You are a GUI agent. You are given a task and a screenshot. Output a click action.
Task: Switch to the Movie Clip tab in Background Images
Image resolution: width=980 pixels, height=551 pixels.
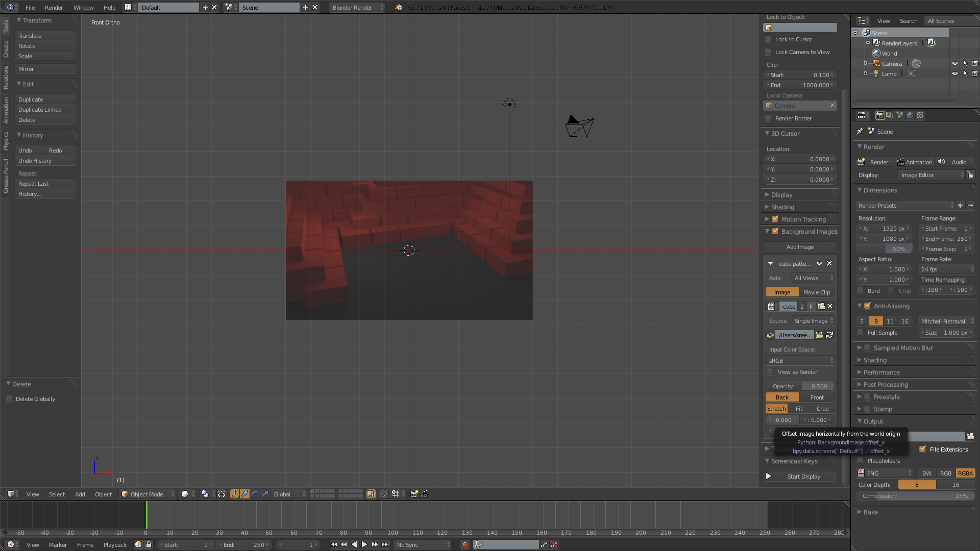816,292
